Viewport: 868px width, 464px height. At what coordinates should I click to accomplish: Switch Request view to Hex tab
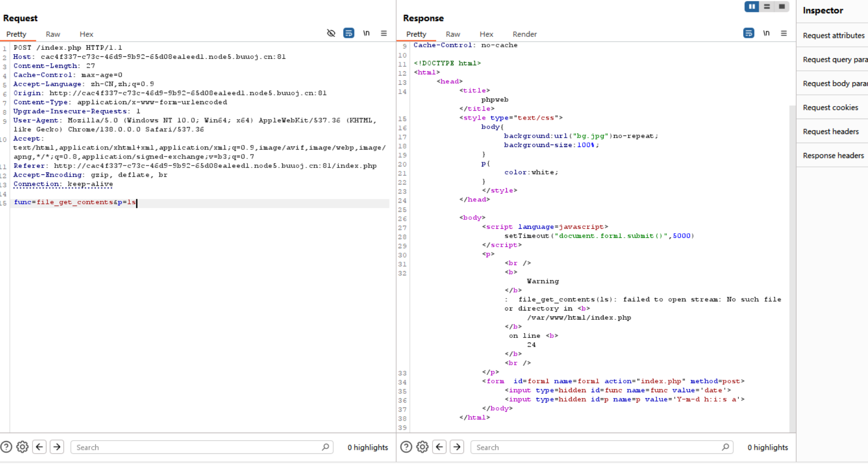click(86, 34)
